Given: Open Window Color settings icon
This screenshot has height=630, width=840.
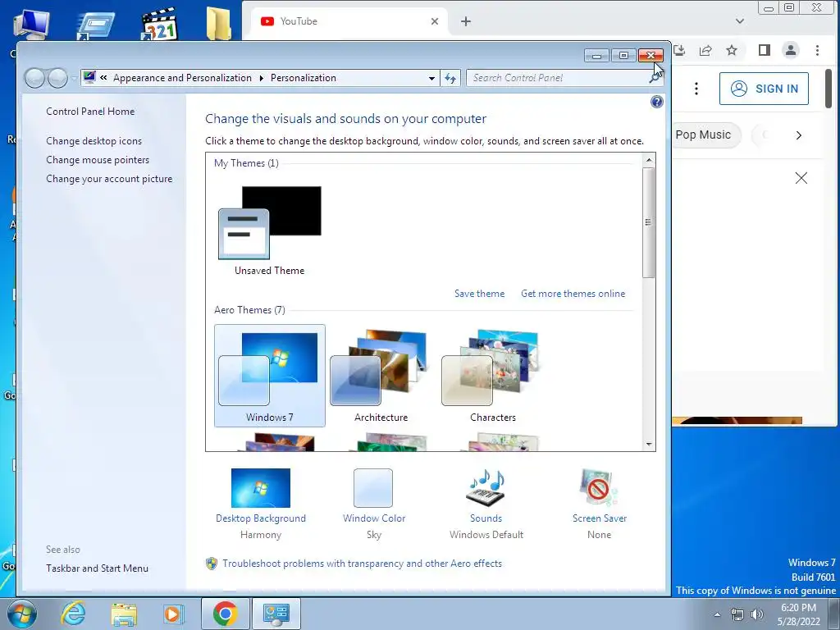Looking at the screenshot, I should point(373,488).
